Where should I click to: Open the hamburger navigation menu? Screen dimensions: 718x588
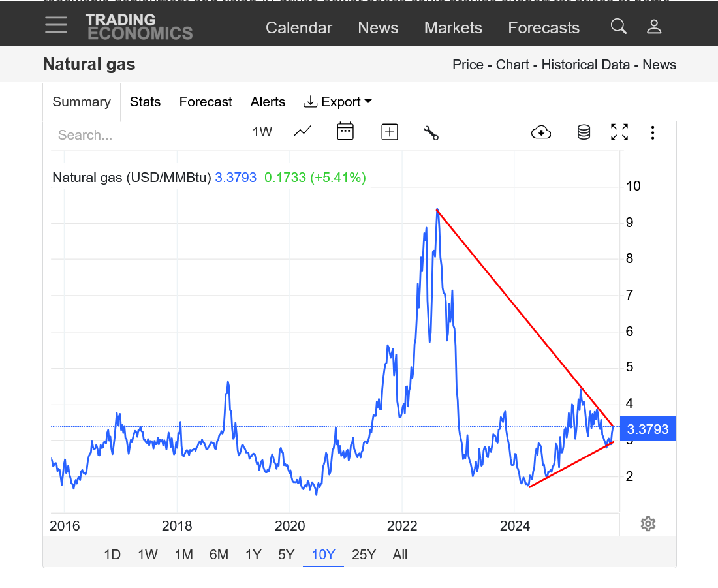[x=56, y=25]
